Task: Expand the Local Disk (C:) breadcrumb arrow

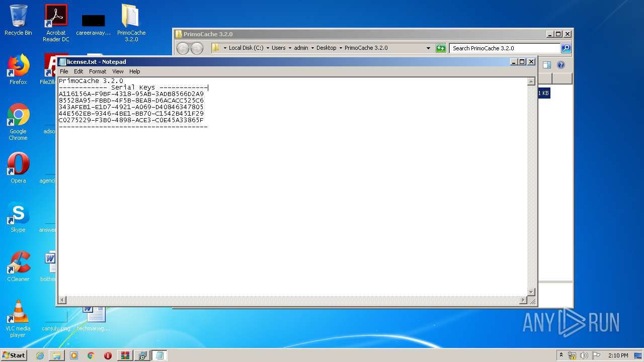Action: [x=268, y=48]
